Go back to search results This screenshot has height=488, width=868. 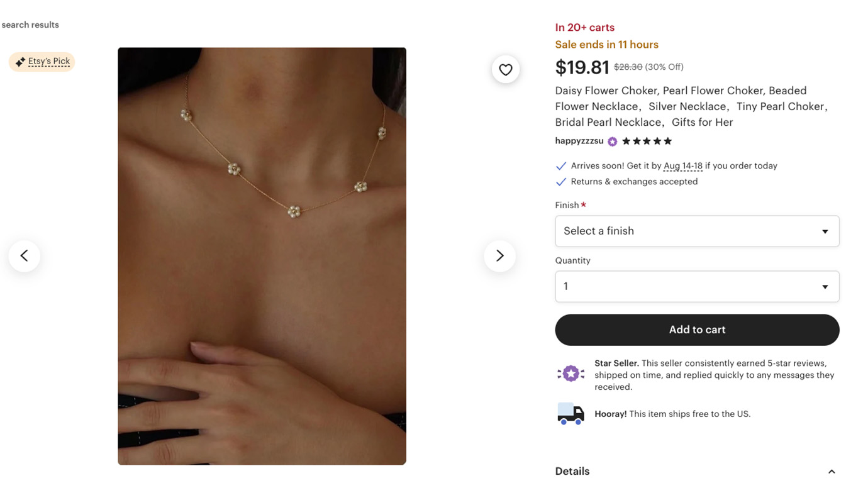(x=30, y=25)
